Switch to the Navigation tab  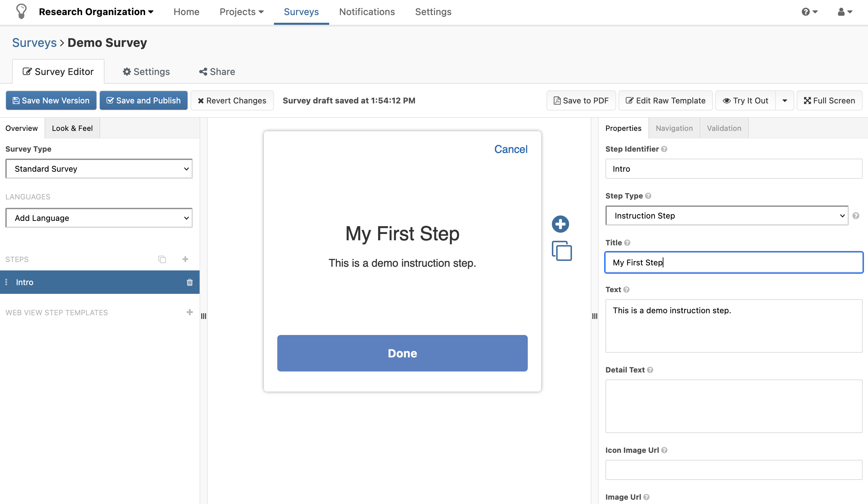coord(674,128)
